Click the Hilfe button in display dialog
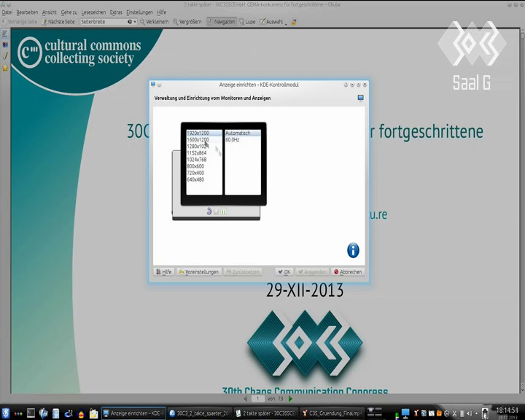The width and height of the screenshot is (525, 420). 164,272
